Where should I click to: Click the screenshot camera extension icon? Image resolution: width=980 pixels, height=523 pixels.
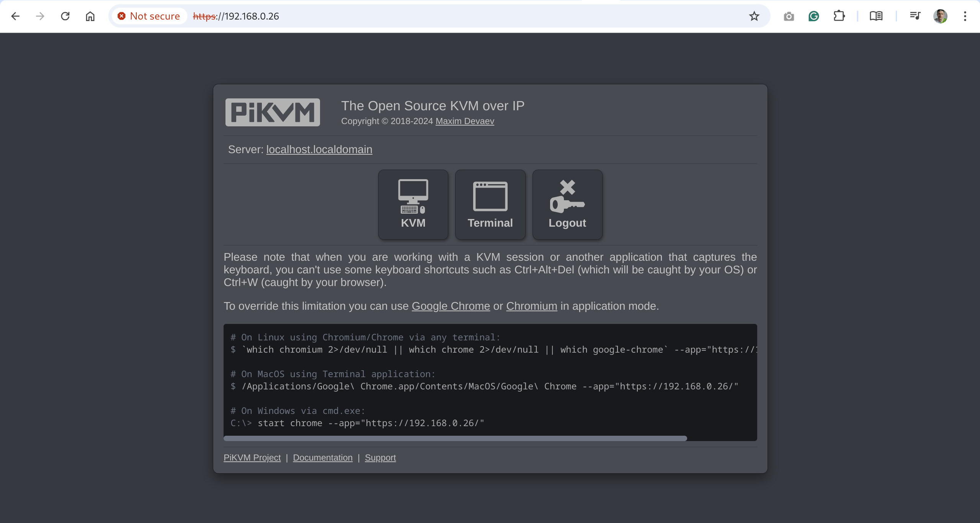coord(789,16)
